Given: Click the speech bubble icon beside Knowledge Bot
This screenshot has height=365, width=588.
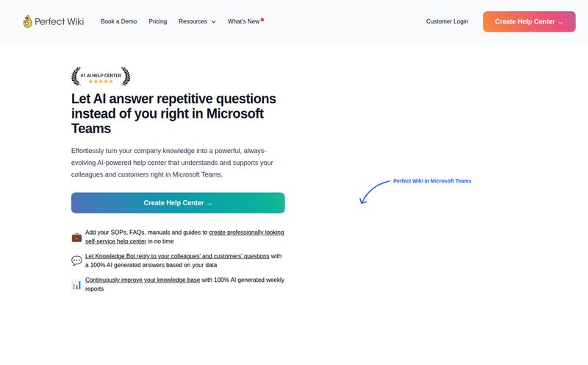Looking at the screenshot, I should coord(76,261).
